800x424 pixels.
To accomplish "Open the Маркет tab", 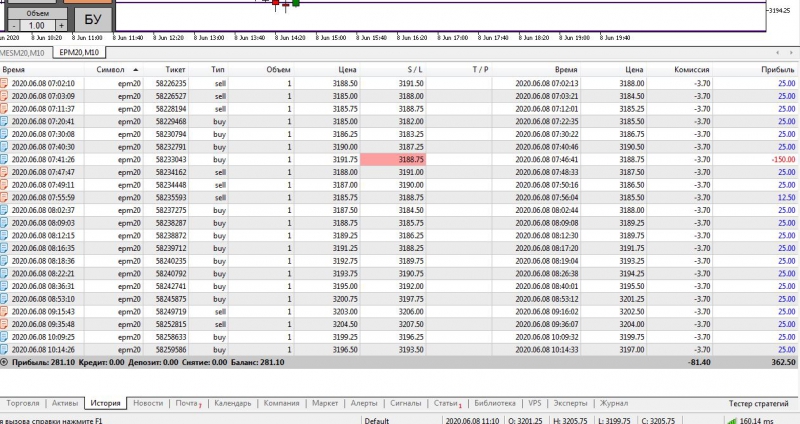I will pyautogui.click(x=325, y=403).
